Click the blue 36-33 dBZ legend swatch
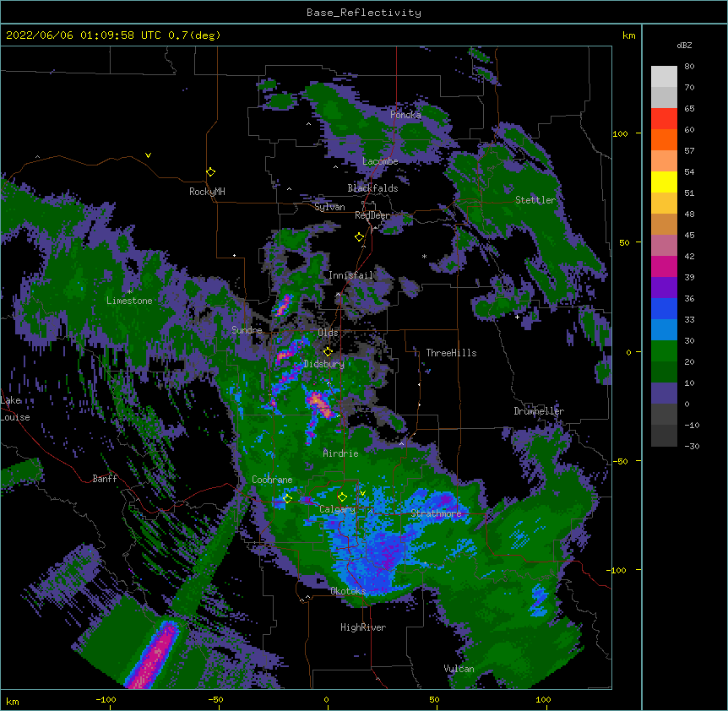Screen dimensions: 728x711 [x=664, y=309]
